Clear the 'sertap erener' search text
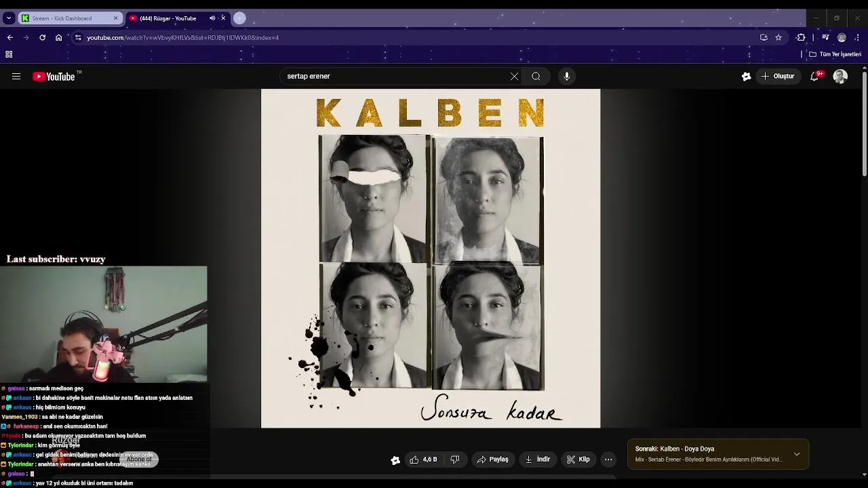The image size is (868, 488). pos(514,77)
